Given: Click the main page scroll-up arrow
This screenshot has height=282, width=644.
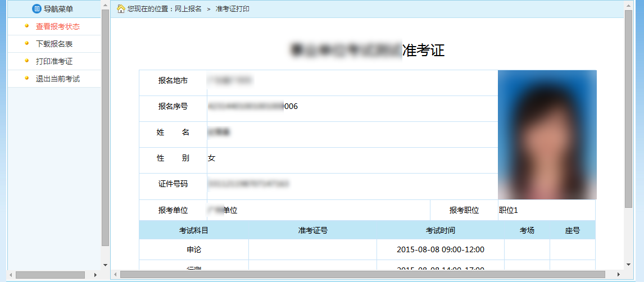Looking at the screenshot, I should click(628, 5).
